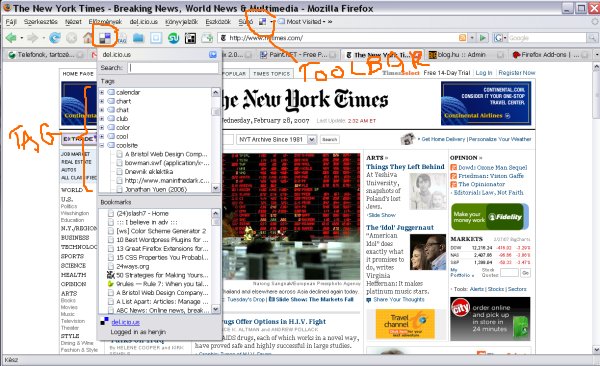Open NYT Archive Since 1981 dropdown

click(x=312, y=139)
